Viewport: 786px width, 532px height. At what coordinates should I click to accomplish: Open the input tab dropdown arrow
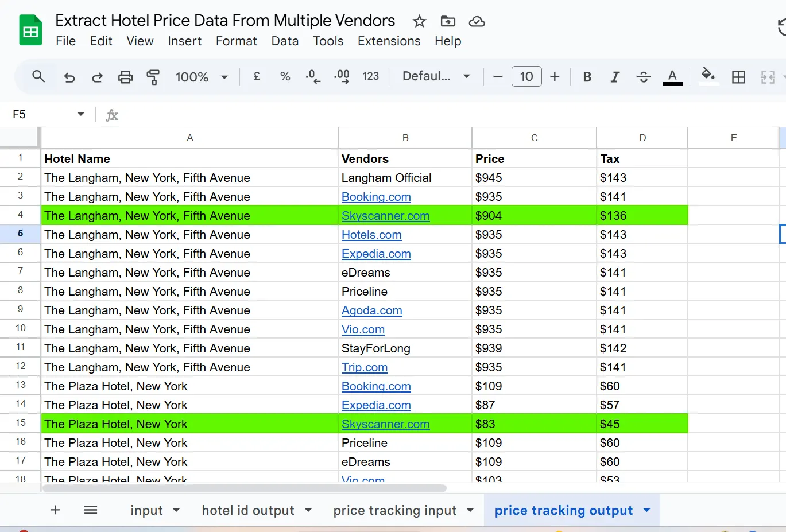point(176,510)
